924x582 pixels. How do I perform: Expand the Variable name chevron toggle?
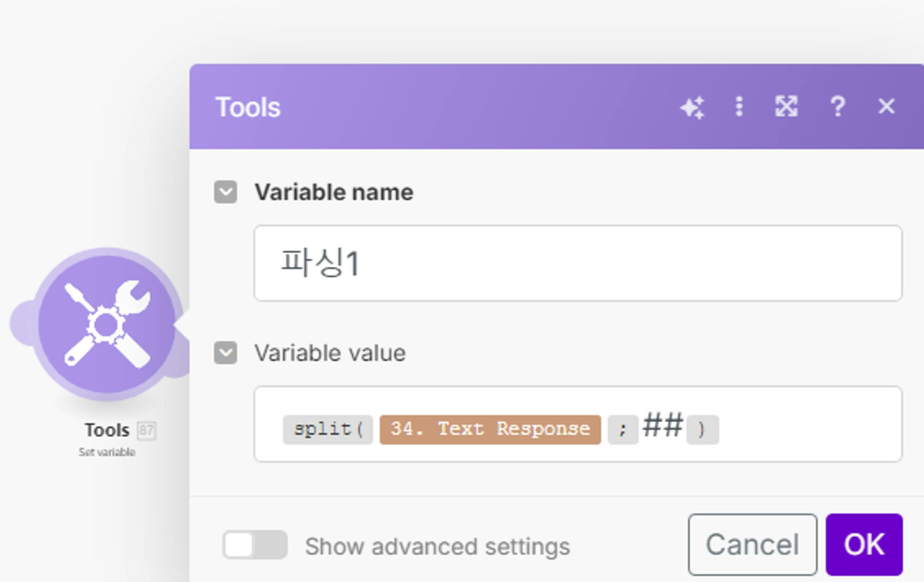point(225,192)
